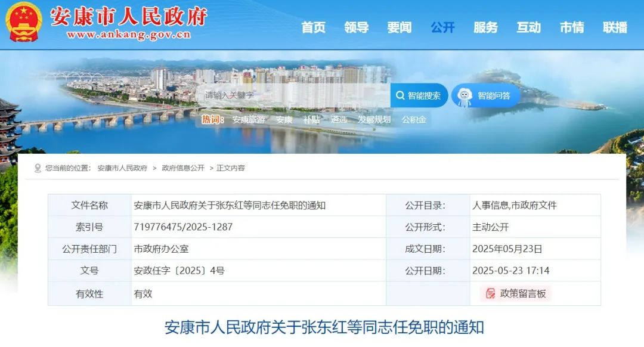This screenshot has height=347, width=644.
Task: Click the 索引号 label cell
Action: (89, 227)
